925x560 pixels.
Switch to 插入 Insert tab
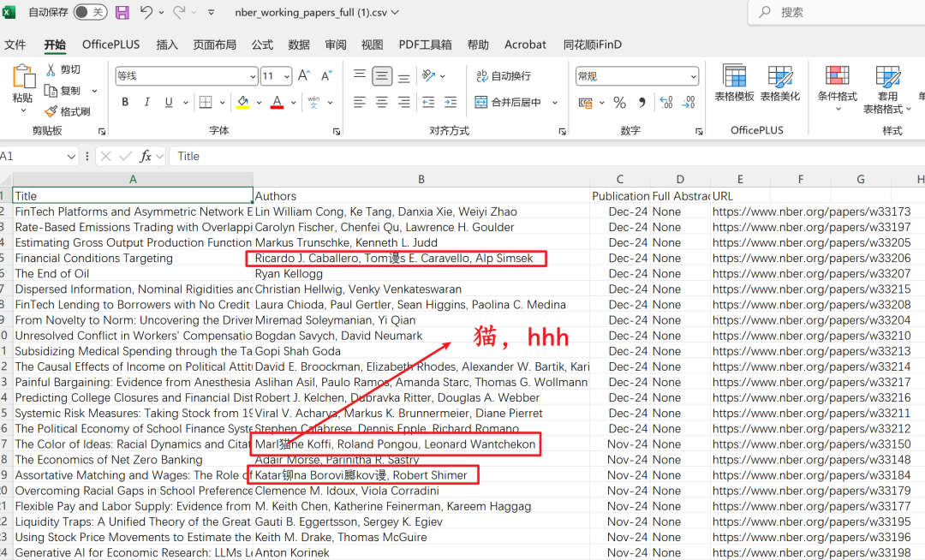point(167,45)
